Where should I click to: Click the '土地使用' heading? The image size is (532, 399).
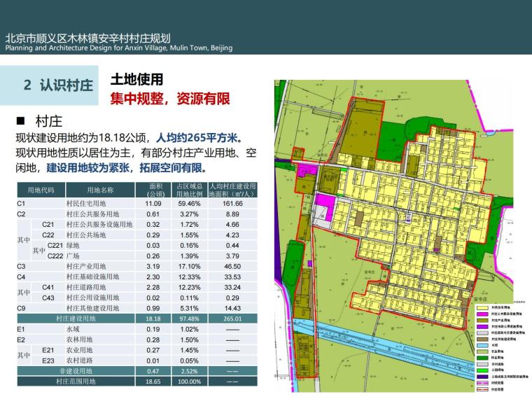(136, 80)
